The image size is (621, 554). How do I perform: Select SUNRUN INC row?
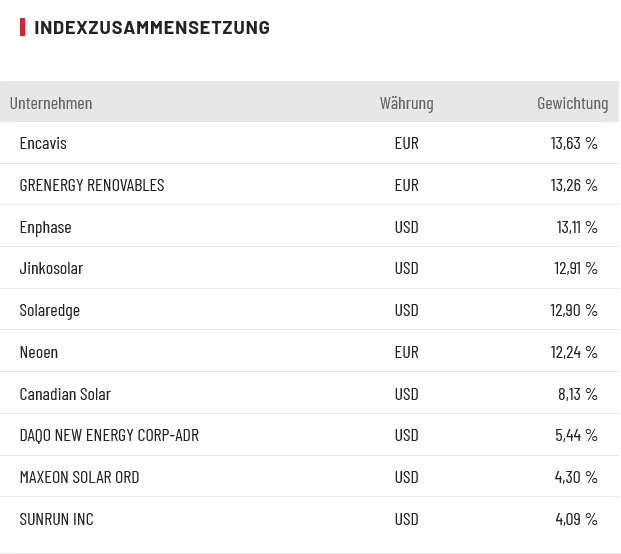57,519
